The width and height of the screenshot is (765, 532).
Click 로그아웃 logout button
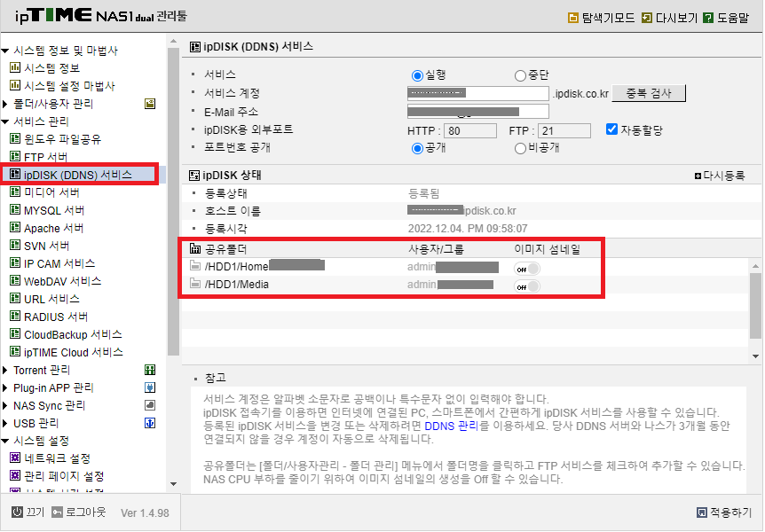(79, 512)
